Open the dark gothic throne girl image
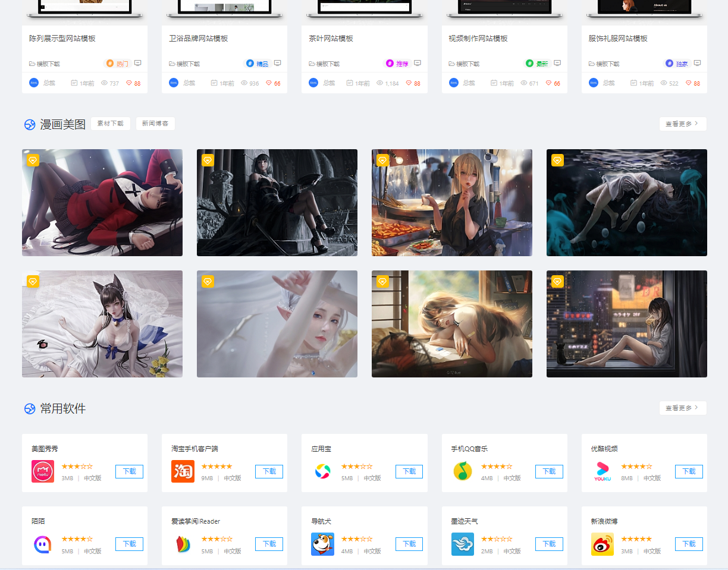This screenshot has width=728, height=570. click(x=277, y=203)
